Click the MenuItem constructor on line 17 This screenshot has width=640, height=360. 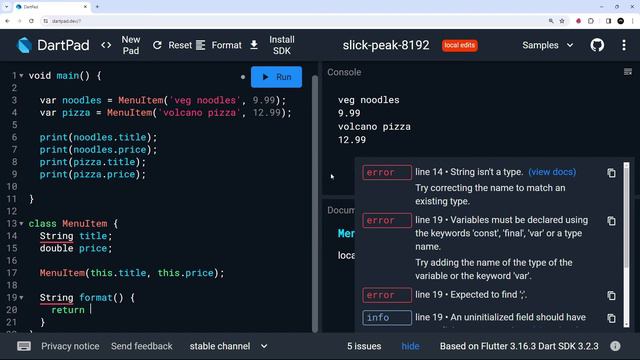point(132,273)
